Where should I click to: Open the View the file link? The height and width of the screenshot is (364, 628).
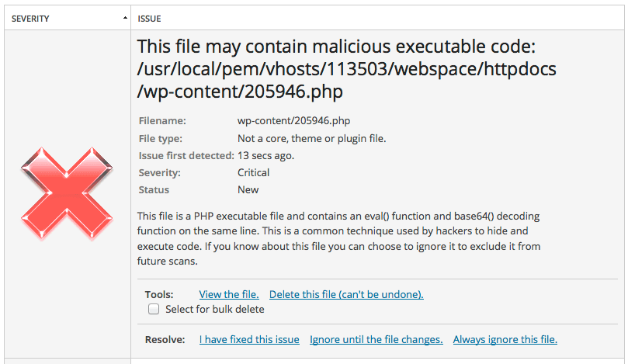[229, 294]
